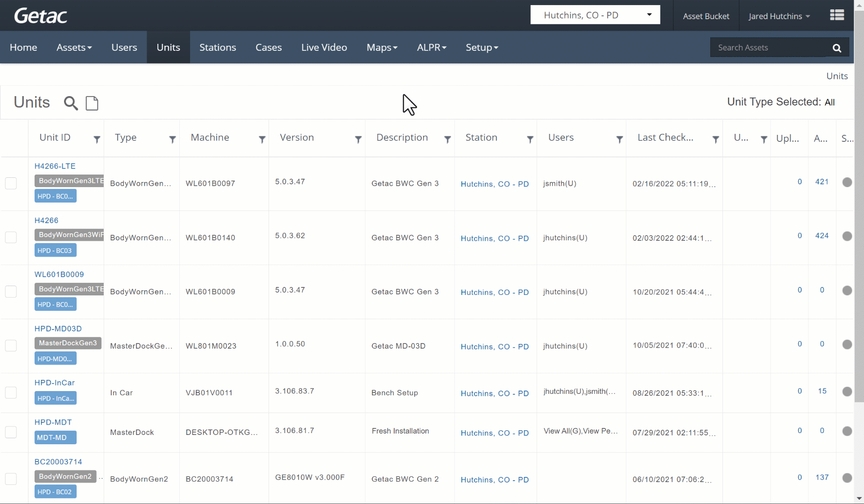Select checkbox for HPD-InCar unit
The width and height of the screenshot is (864, 504).
pos(11,392)
